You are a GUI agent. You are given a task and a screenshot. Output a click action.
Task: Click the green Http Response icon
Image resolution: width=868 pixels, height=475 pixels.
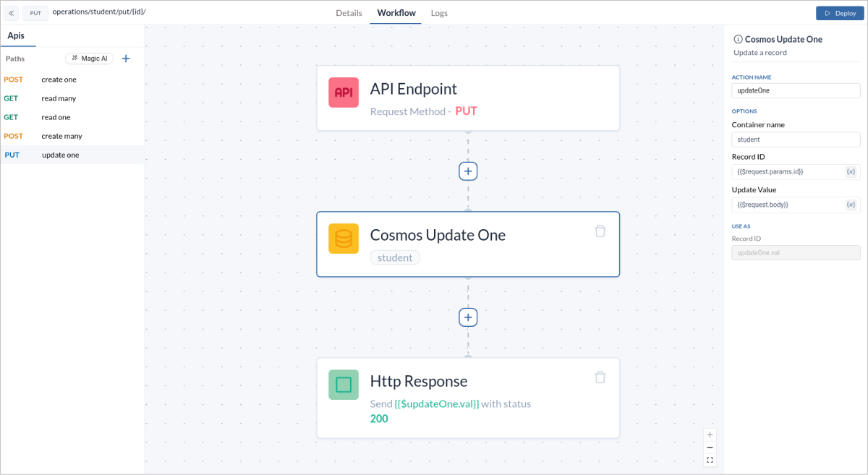click(x=344, y=385)
